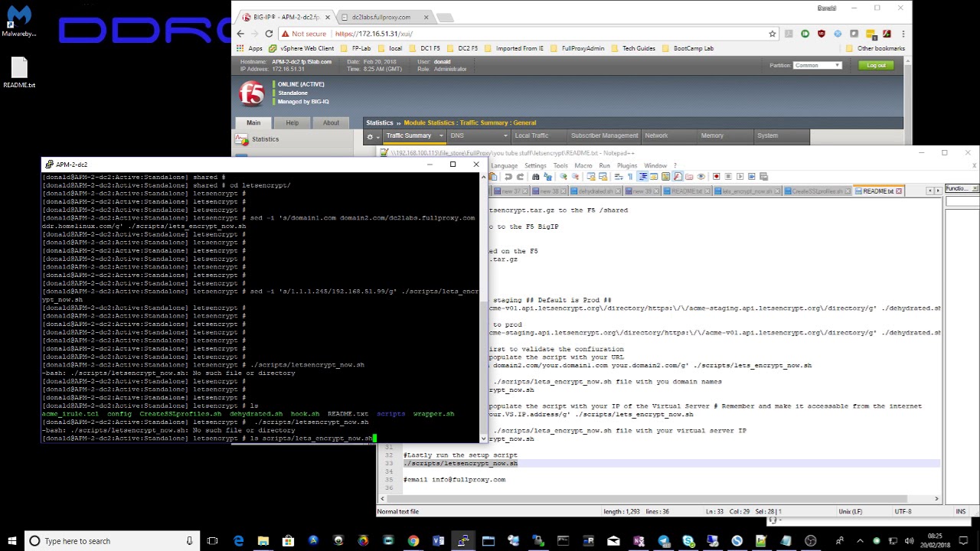Image resolution: width=980 pixels, height=551 pixels.
Task: Click the taskbar search box
Action: [111, 541]
